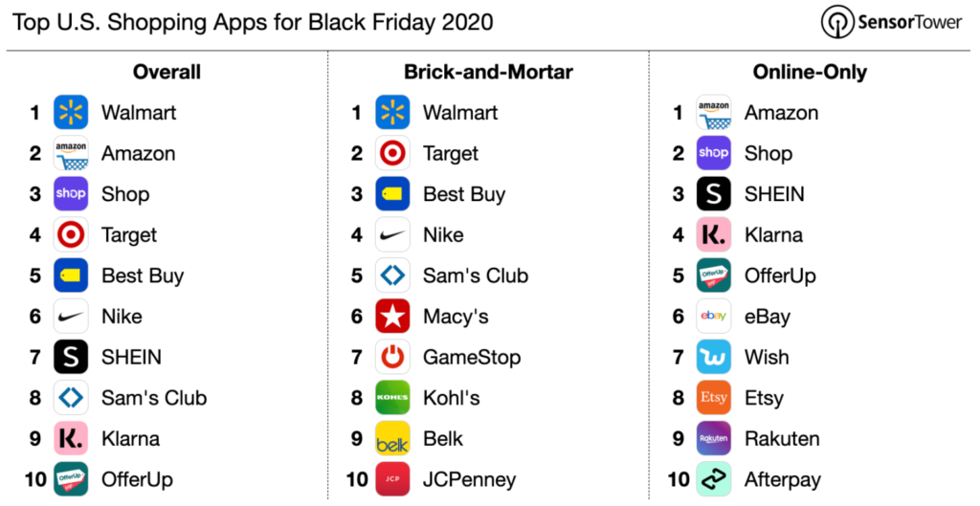Click the Sensor Tower logo
The image size is (980, 506).
click(x=891, y=23)
